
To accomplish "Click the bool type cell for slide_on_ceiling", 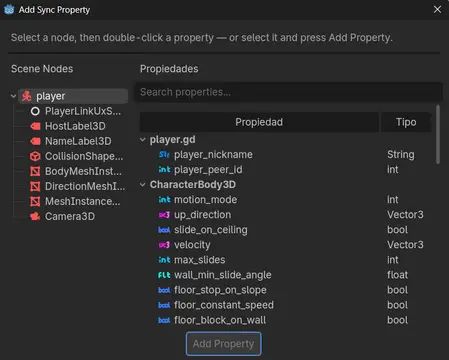I will pyautogui.click(x=397, y=230).
